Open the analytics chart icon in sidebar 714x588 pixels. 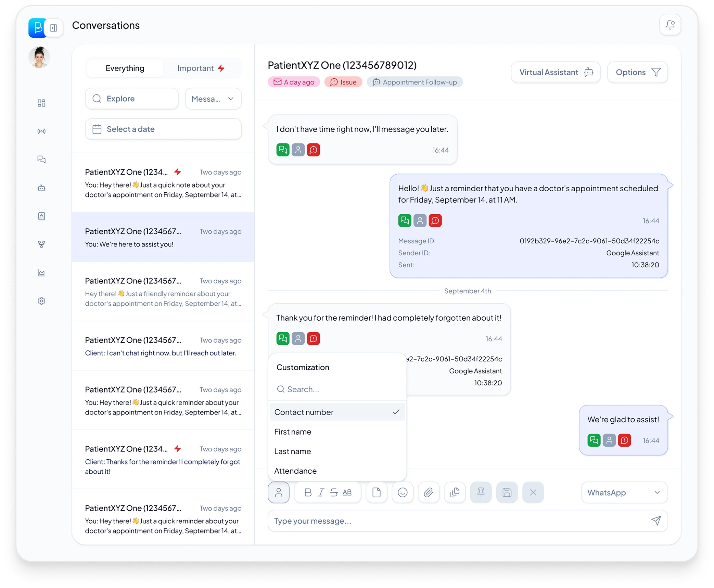point(41,273)
